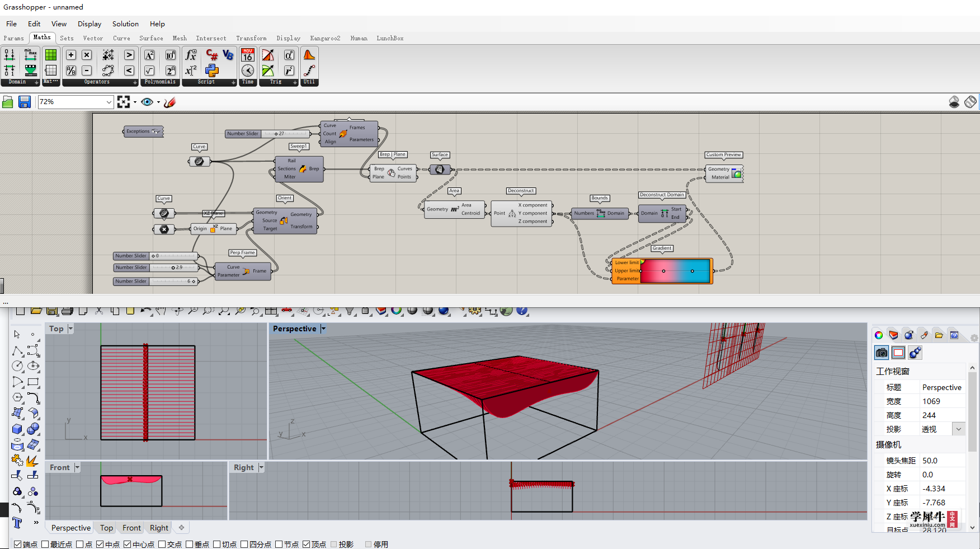Open the 投影 projection dropdown

[959, 429]
